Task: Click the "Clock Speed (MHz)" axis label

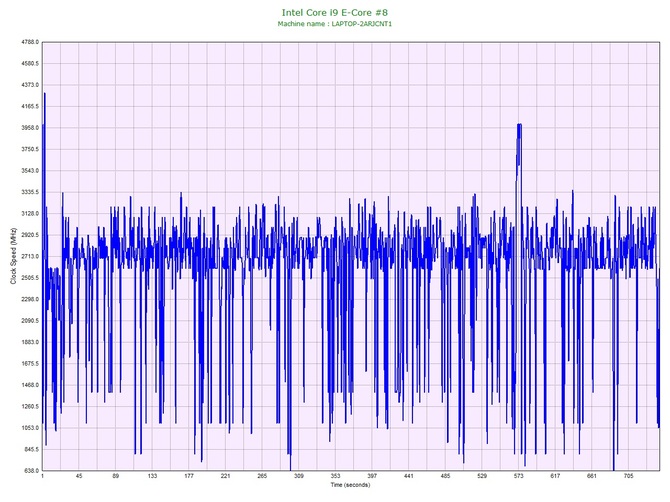Action: (x=13, y=256)
